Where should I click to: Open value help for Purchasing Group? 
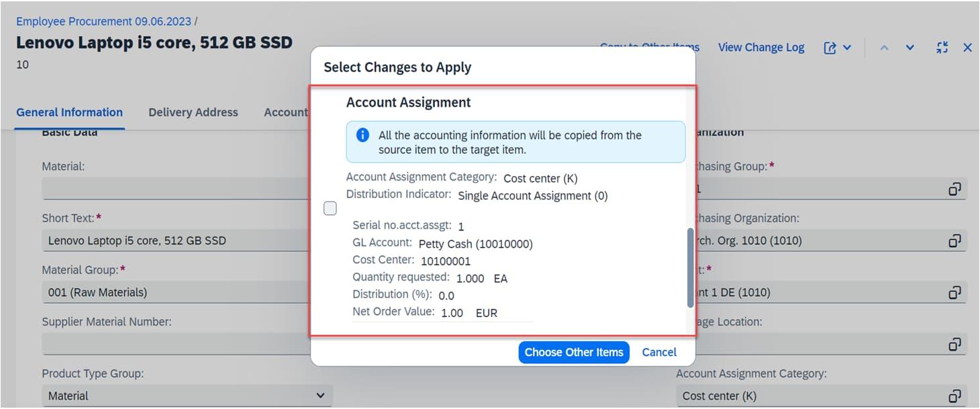click(x=954, y=189)
